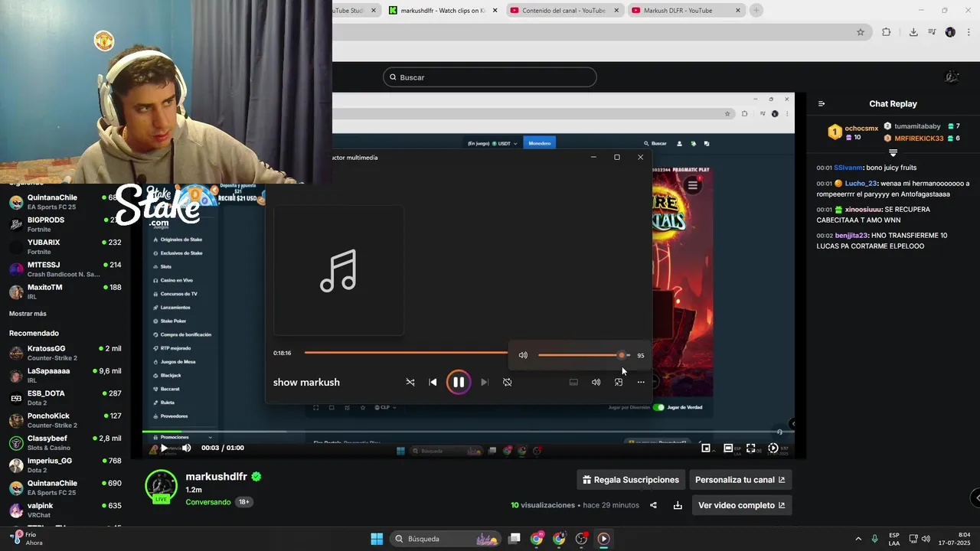Viewport: 980px width, 551px height.
Task: Click the benjjita23 username in chat
Action: [x=851, y=236]
